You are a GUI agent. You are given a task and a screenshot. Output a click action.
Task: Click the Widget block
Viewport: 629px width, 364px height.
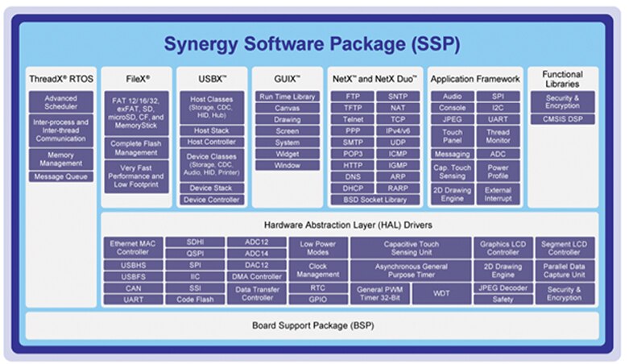288,154
